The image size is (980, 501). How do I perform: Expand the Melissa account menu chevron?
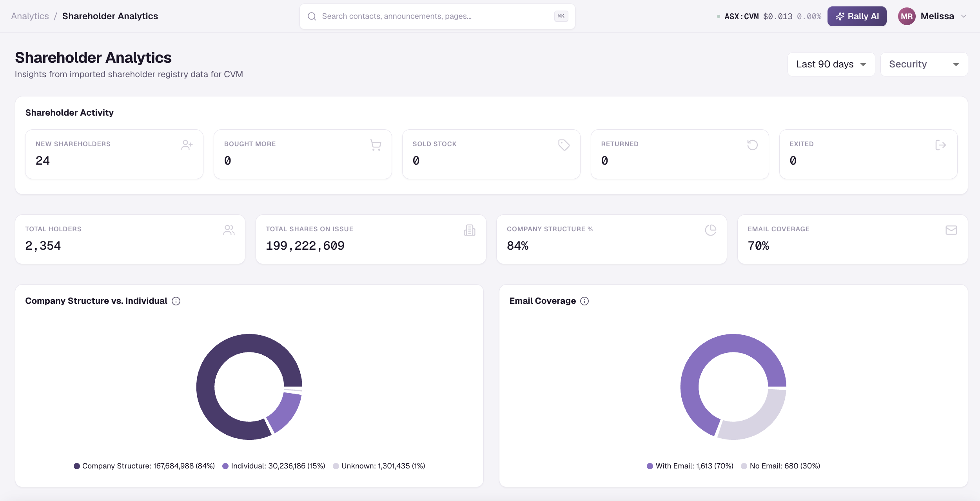click(964, 16)
